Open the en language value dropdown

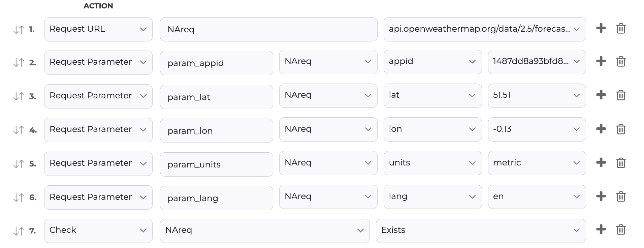(x=537, y=197)
